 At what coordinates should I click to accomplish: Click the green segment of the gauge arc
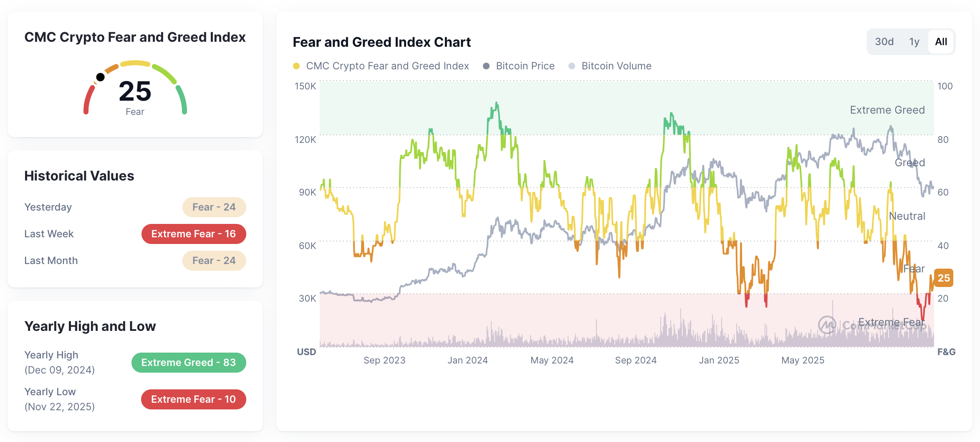pyautogui.click(x=182, y=100)
